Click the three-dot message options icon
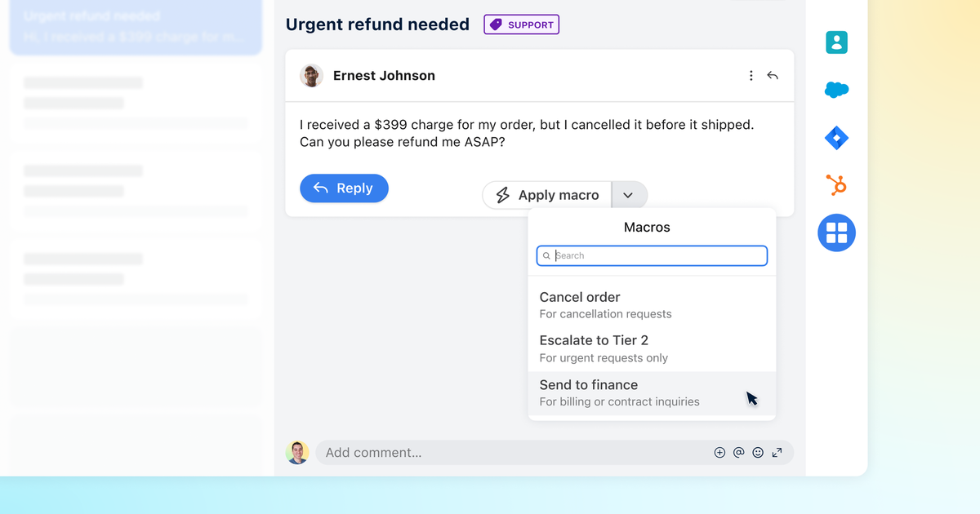This screenshot has height=514, width=980. (751, 76)
